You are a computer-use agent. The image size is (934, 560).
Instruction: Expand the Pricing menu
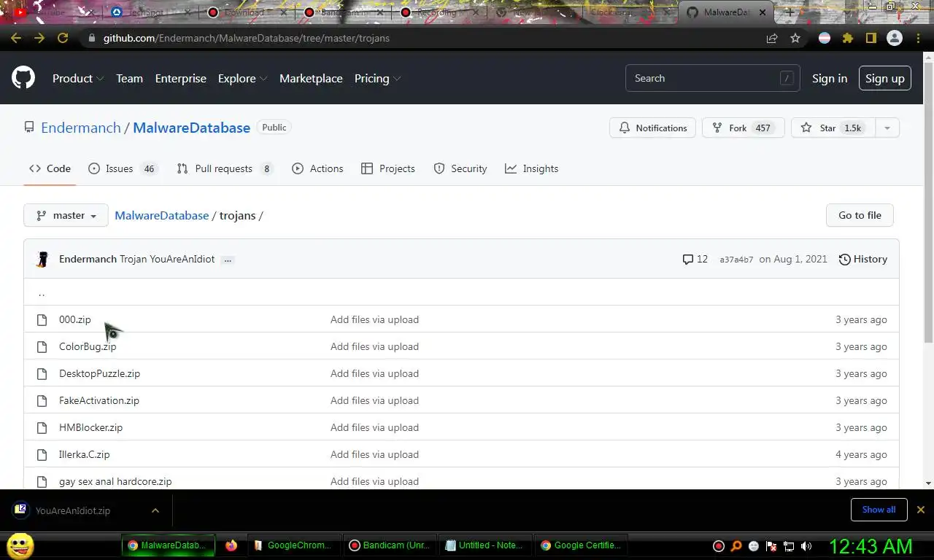point(377,78)
